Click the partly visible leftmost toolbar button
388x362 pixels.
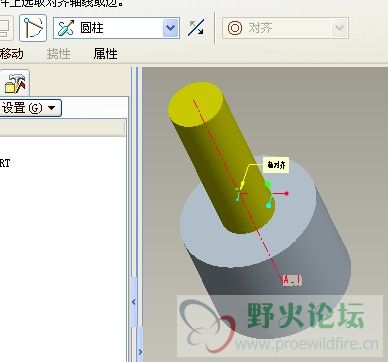[6, 28]
